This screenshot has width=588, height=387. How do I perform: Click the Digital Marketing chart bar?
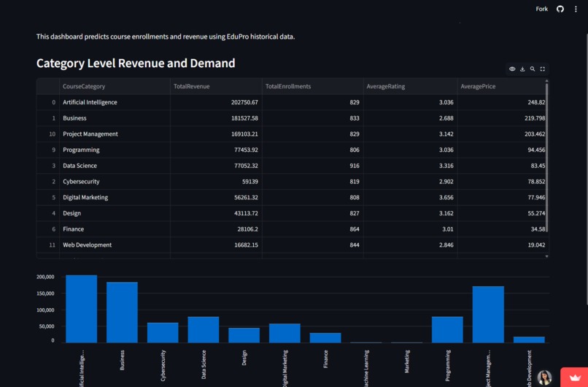[285, 333]
